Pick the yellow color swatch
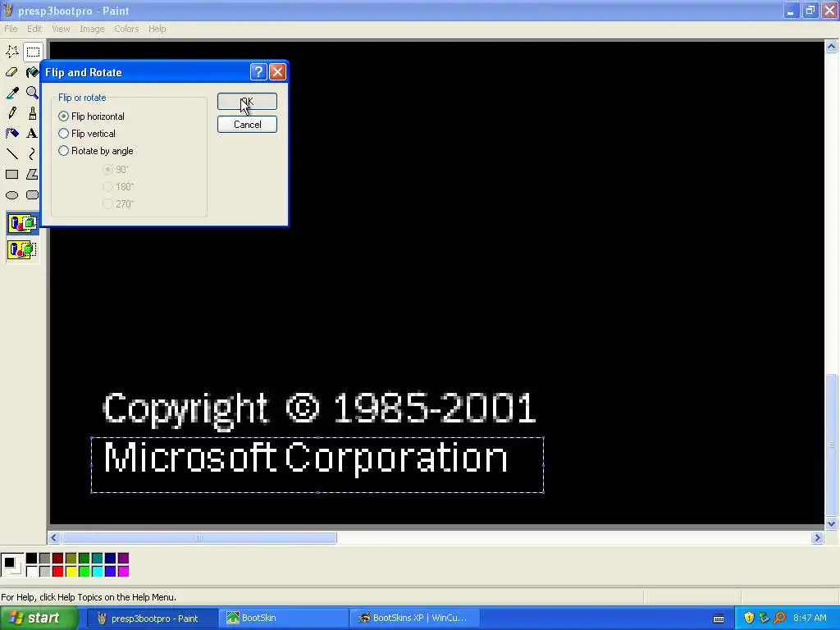 (71, 572)
